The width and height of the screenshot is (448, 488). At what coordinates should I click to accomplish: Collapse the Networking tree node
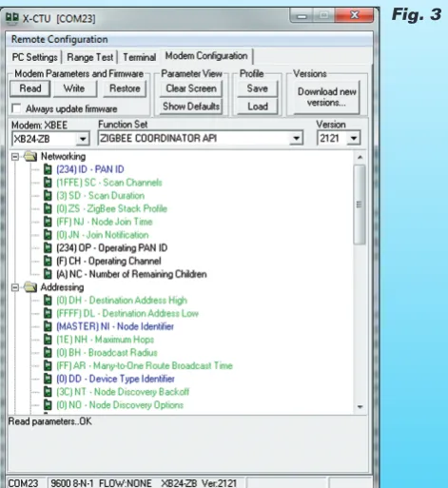coord(15,156)
